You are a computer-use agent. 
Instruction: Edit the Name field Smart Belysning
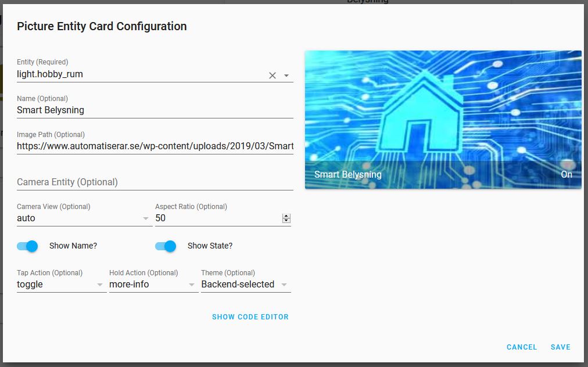[x=155, y=110]
